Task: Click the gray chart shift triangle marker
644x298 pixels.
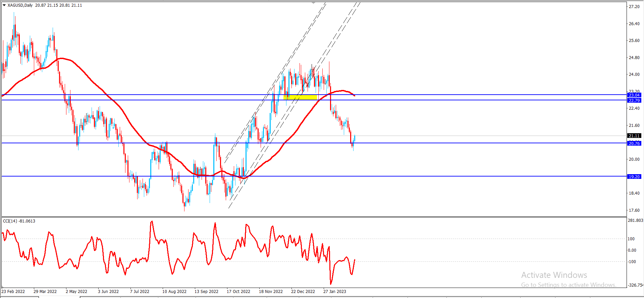Action: click(313, 3)
